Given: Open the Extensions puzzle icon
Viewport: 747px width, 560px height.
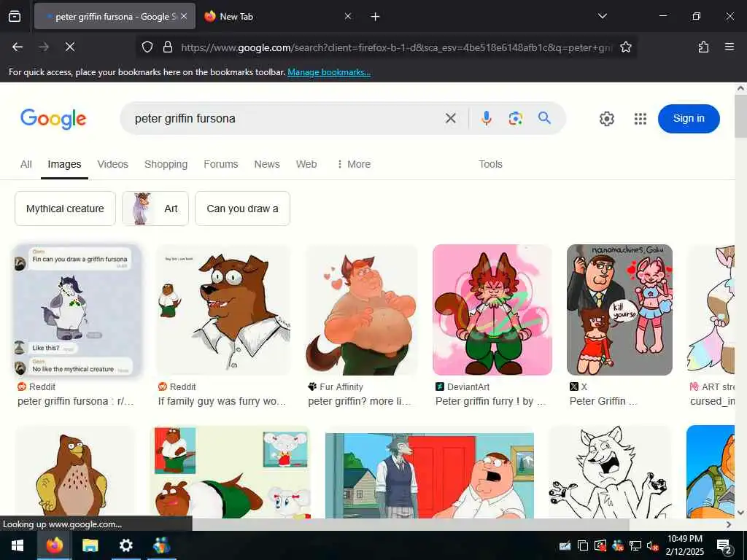Looking at the screenshot, I should tap(703, 47).
